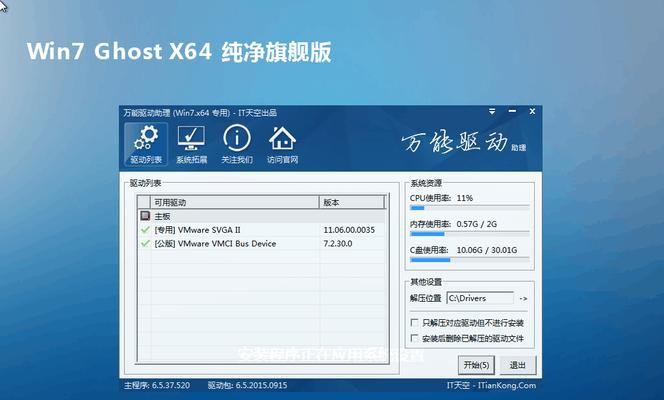Click the -> browse arrow beside extract path
664x400 pixels.
click(x=523, y=298)
